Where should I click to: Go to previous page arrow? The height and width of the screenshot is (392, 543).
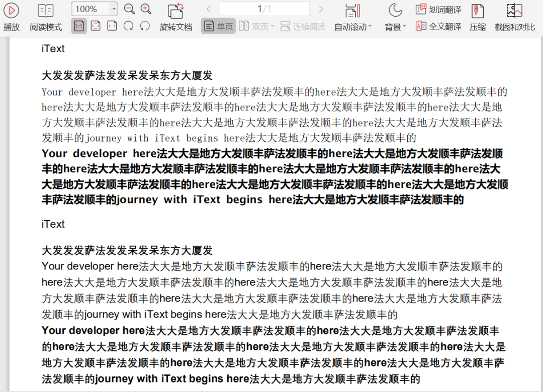pos(209,9)
